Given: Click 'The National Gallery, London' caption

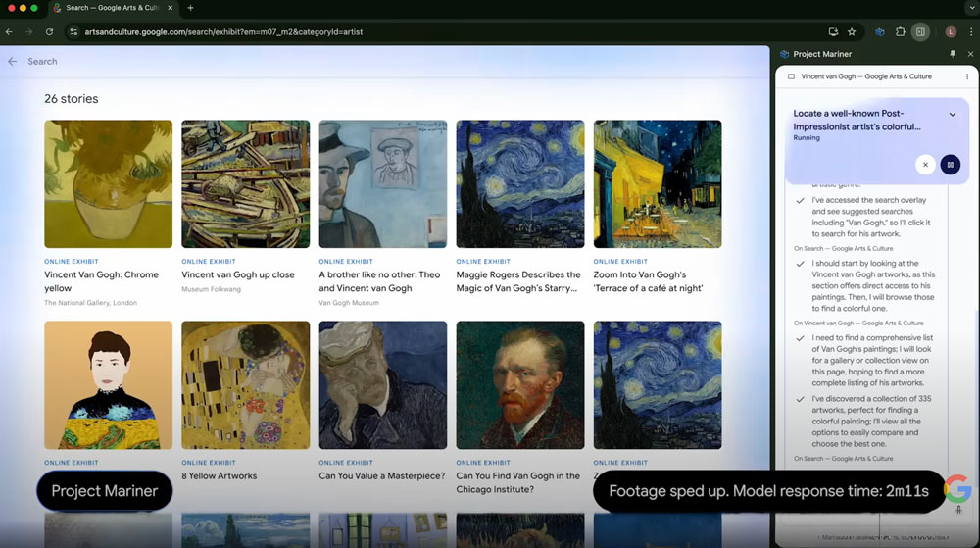Looking at the screenshot, I should pyautogui.click(x=90, y=303).
